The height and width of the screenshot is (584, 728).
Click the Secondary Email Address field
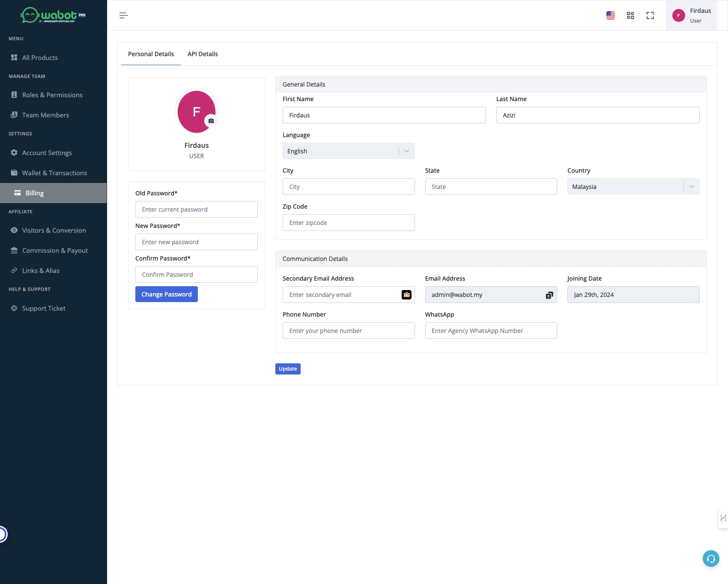point(349,294)
